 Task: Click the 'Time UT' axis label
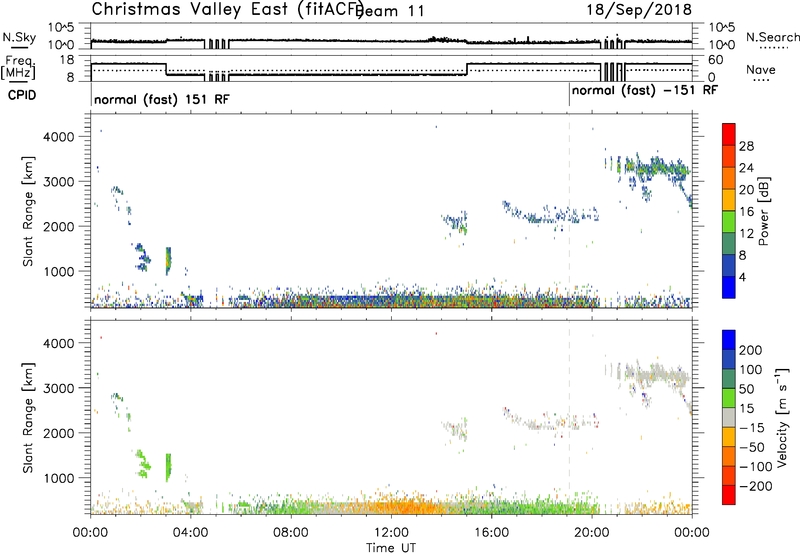pos(391,548)
